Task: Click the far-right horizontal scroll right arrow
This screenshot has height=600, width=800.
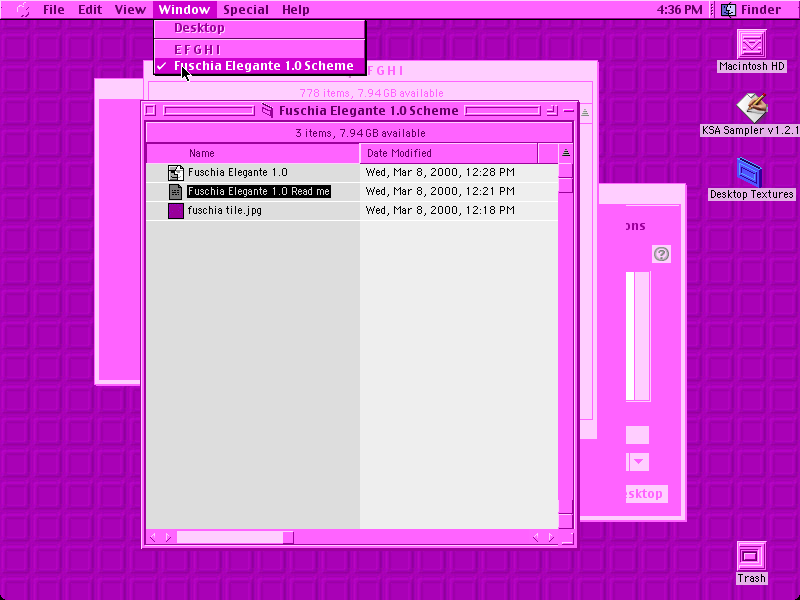Action: 551,537
